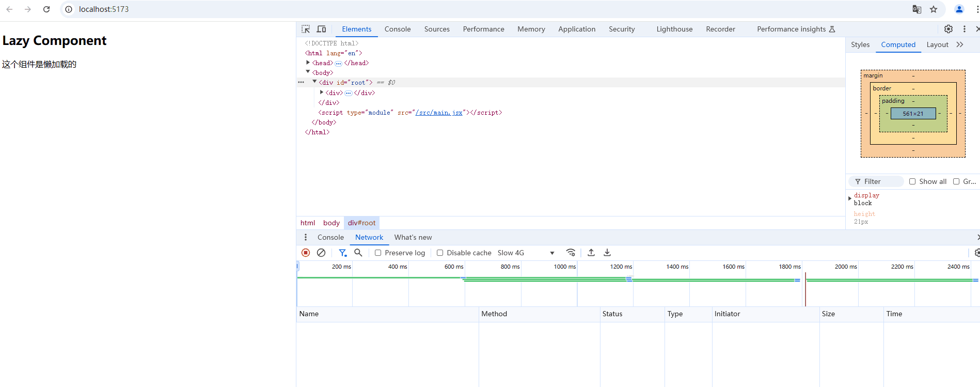Click the browser back arrow
Viewport: 980px width, 387px height.
[9, 9]
